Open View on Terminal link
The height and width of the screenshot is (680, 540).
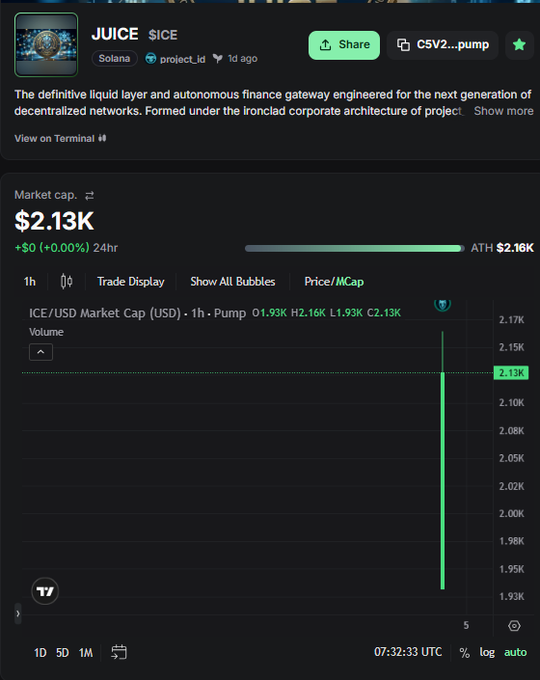click(60, 138)
